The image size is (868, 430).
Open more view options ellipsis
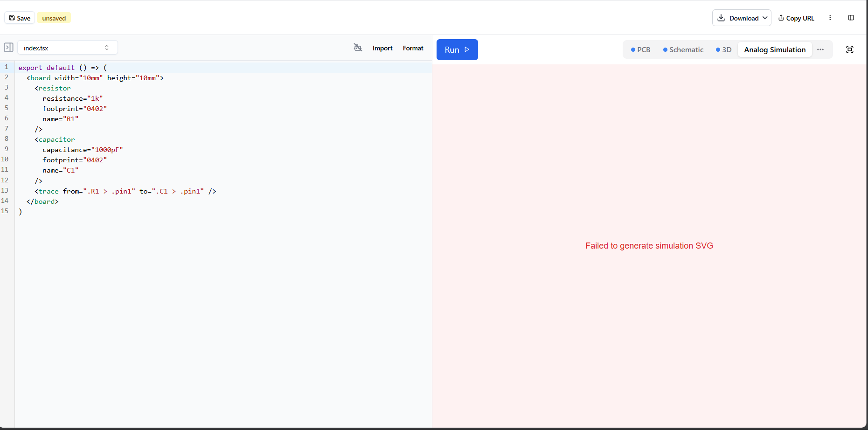click(x=820, y=49)
